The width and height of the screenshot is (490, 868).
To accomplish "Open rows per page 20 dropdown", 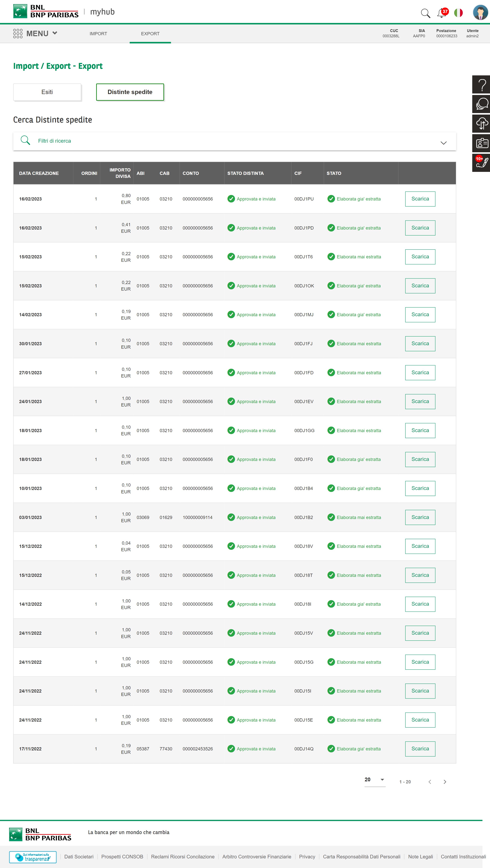I will point(375,780).
